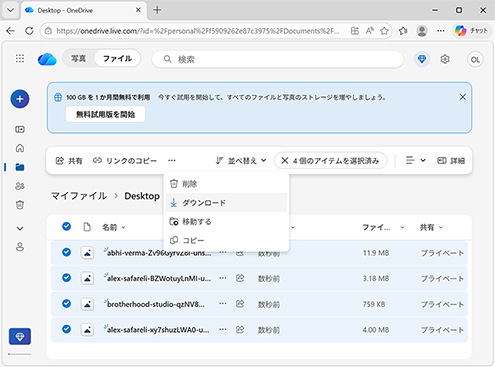Uncheck the brotherhood-studio file checkbox

[67, 304]
